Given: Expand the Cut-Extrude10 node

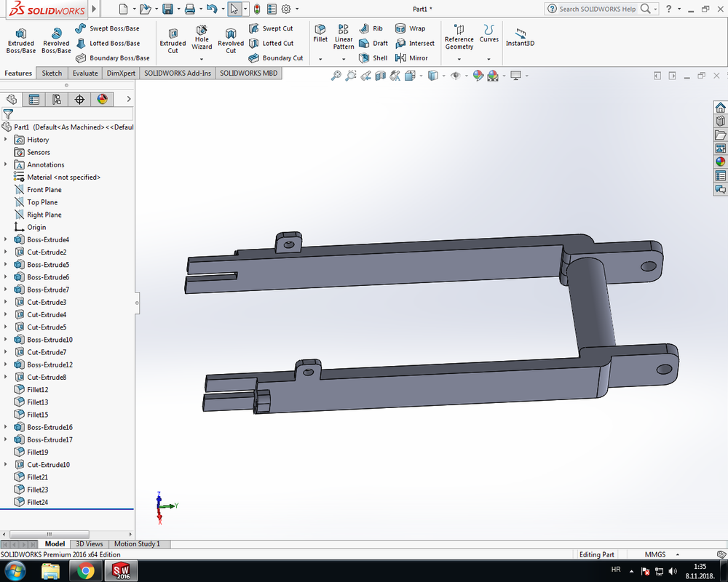Looking at the screenshot, I should click(6, 464).
